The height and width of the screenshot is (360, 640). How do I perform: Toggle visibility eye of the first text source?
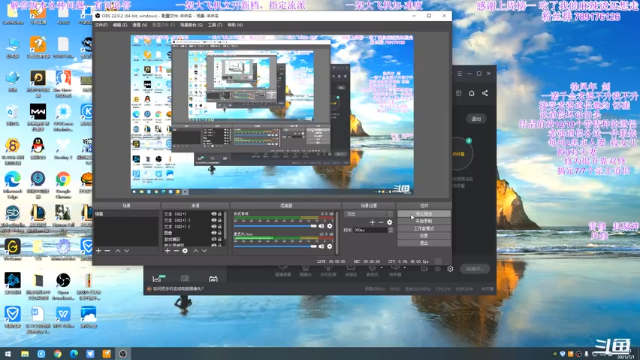click(213, 214)
